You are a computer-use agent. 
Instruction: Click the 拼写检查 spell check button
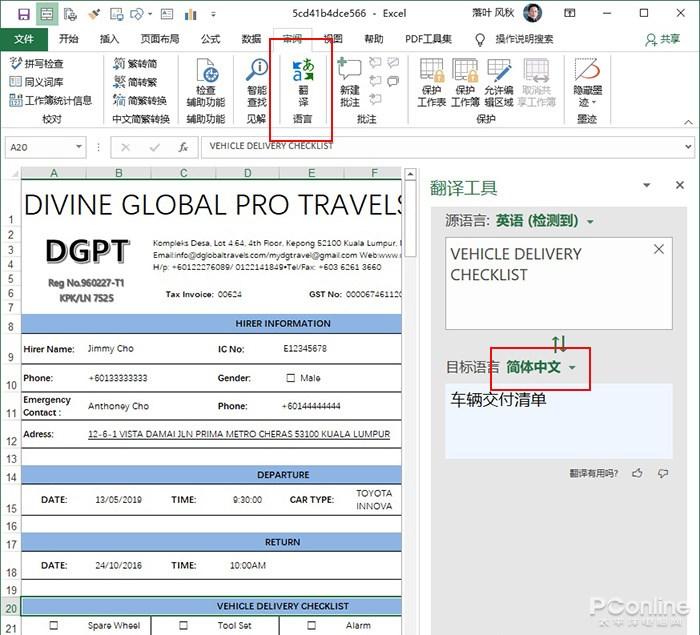tap(36, 63)
